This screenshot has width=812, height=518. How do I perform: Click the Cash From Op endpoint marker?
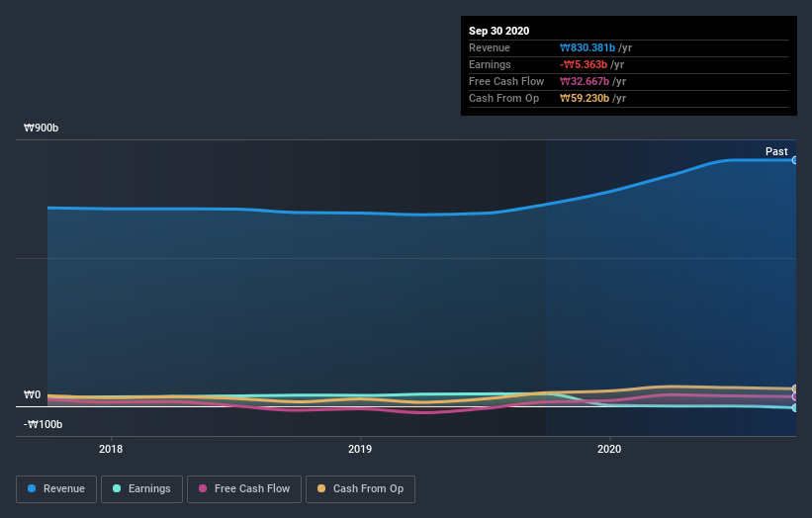(795, 388)
